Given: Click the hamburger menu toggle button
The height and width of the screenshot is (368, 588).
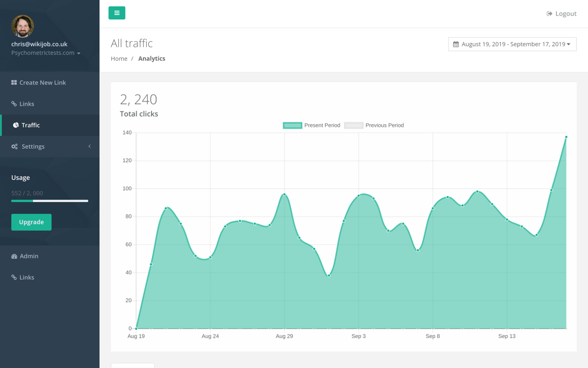Looking at the screenshot, I should (117, 13).
